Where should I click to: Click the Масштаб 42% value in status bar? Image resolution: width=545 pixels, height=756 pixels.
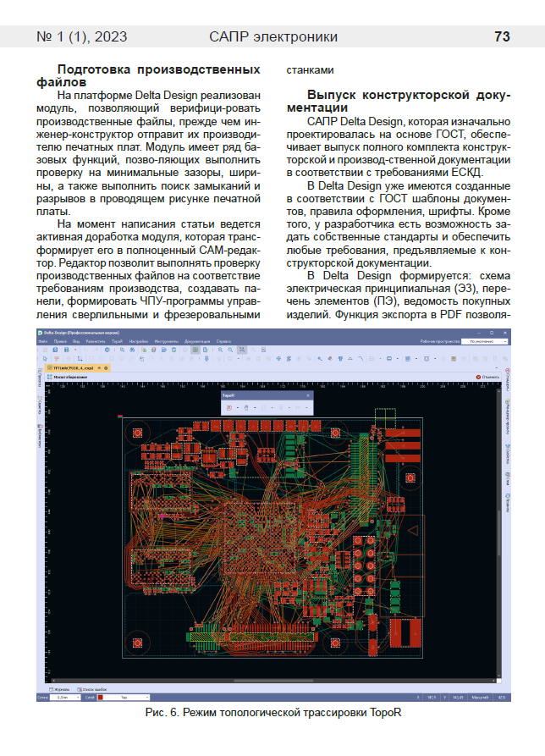502,698
